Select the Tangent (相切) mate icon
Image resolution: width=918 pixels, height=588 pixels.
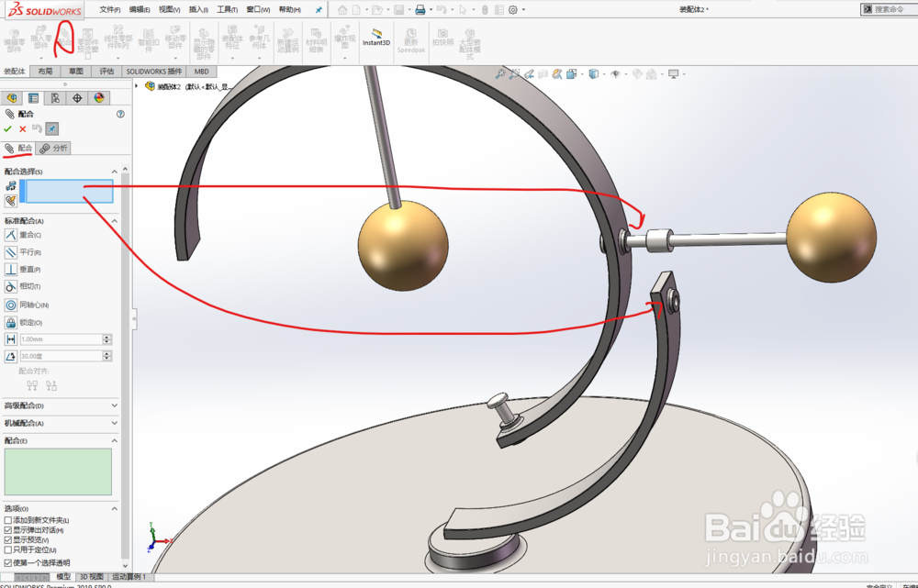coord(10,286)
